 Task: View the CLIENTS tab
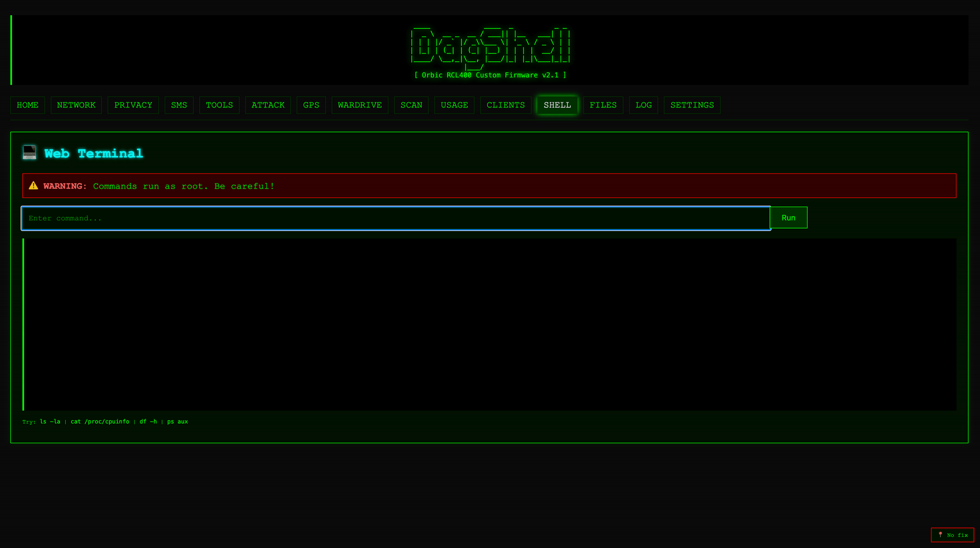pos(506,105)
